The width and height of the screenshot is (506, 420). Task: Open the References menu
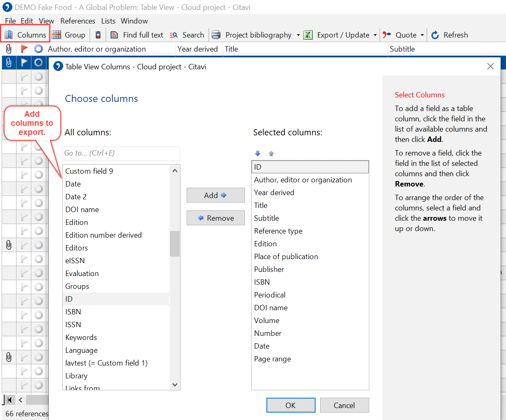78,21
